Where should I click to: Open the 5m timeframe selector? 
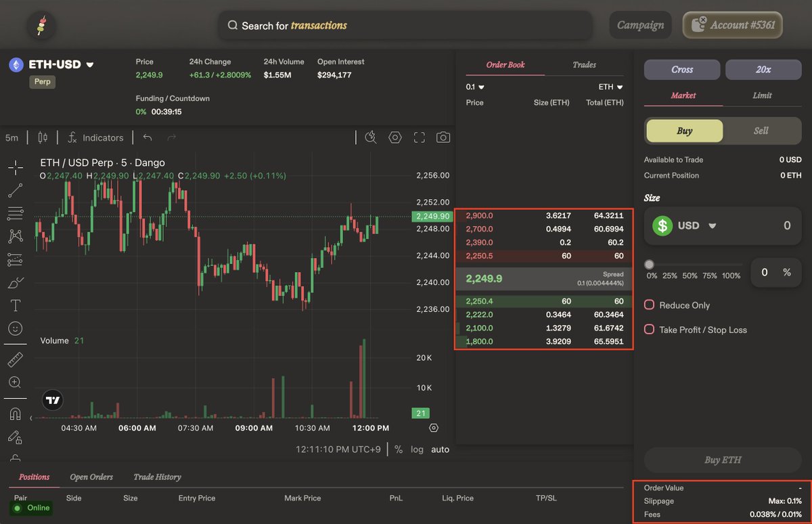pyautogui.click(x=12, y=137)
